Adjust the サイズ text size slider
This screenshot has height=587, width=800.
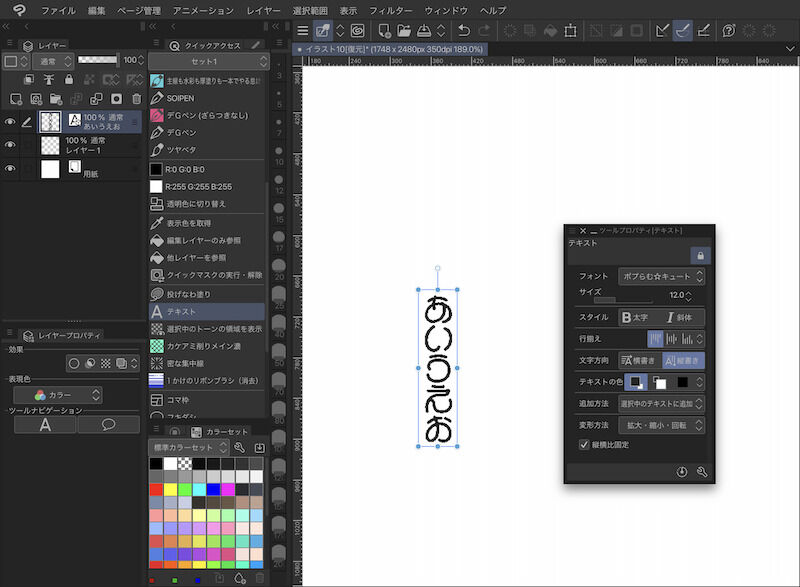coord(622,300)
